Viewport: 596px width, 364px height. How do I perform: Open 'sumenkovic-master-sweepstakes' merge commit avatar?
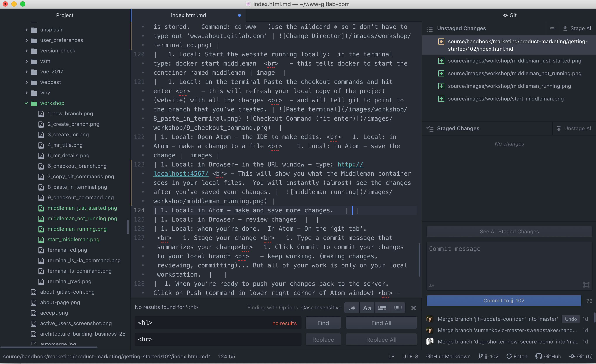430,330
